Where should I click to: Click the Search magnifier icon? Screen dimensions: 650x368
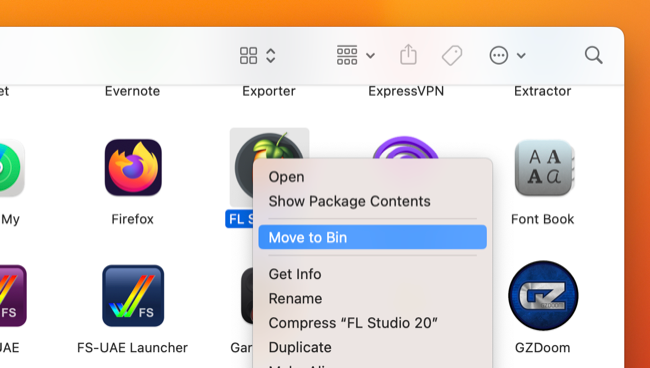tap(594, 55)
